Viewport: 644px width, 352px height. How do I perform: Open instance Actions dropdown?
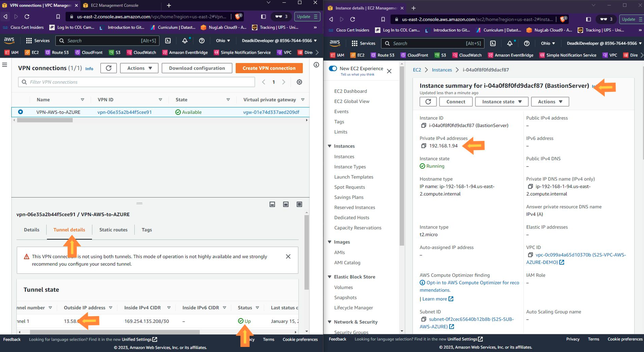pyautogui.click(x=550, y=102)
